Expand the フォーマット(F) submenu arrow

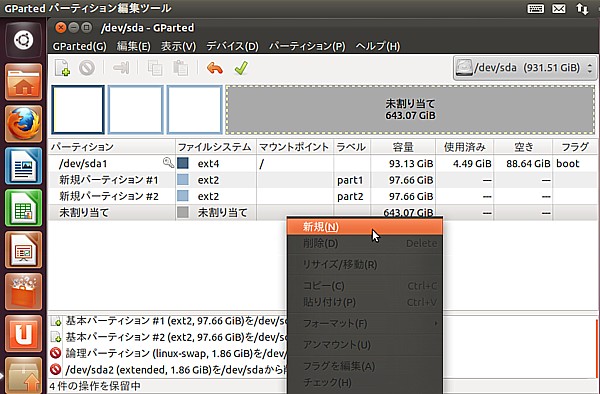coord(436,324)
